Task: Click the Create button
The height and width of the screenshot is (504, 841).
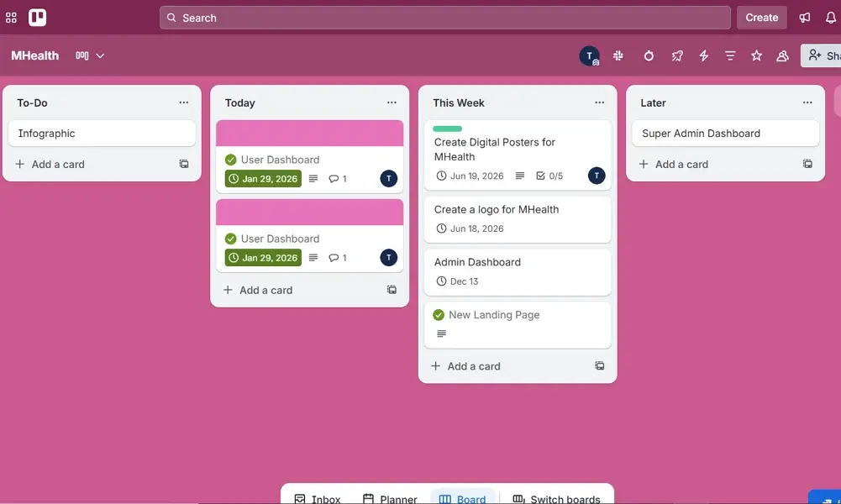Action: [x=761, y=17]
